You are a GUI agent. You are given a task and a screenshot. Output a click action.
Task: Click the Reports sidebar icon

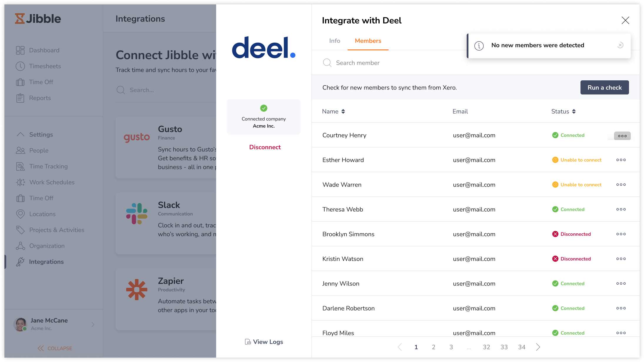[20, 98]
